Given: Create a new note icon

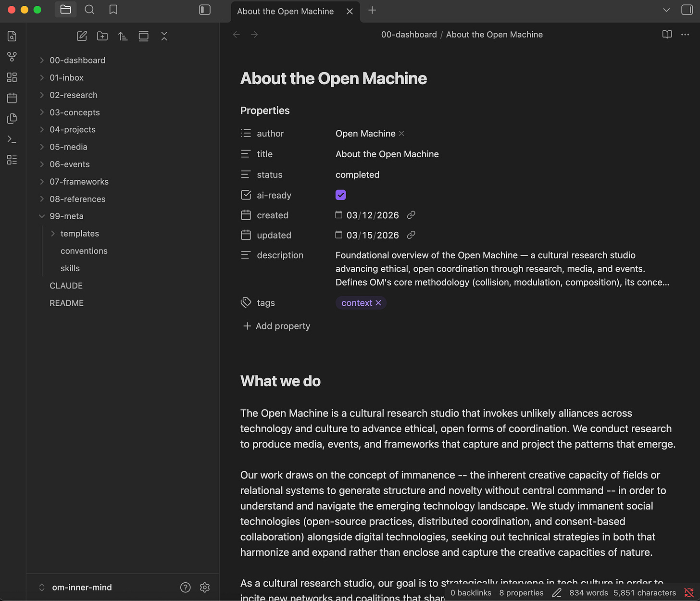Looking at the screenshot, I should tap(82, 36).
